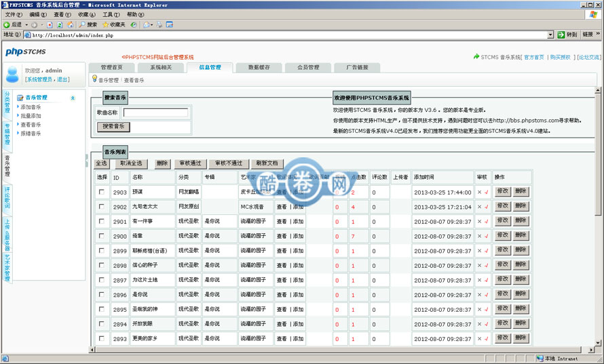
Task: Click the phpSTCMS logo
Action: point(26,52)
